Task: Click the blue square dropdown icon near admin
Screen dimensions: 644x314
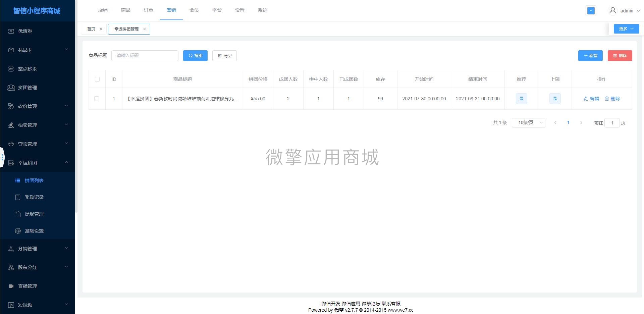Action: point(591,11)
